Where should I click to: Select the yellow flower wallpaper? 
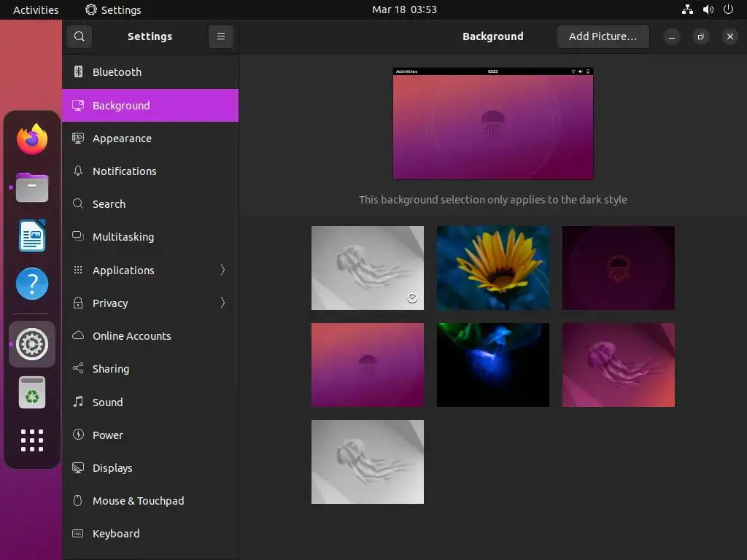(492, 268)
